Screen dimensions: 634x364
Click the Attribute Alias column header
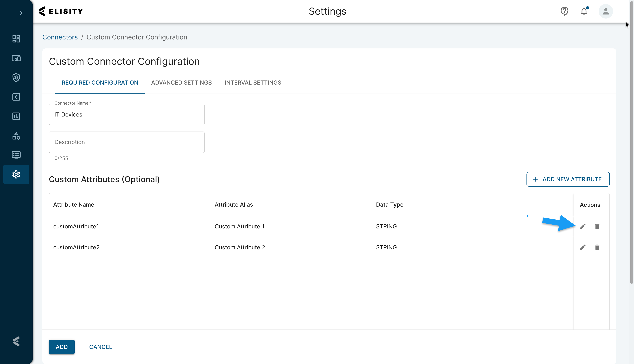coord(234,205)
